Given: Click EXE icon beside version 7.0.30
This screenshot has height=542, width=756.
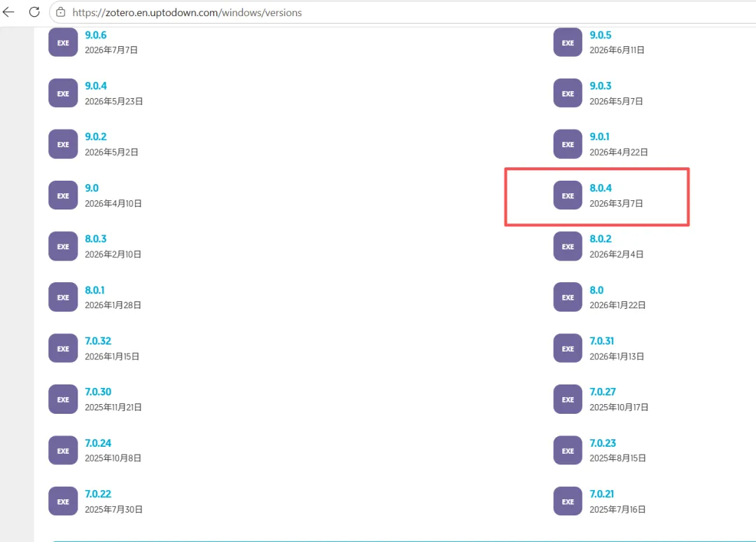Looking at the screenshot, I should (63, 399).
